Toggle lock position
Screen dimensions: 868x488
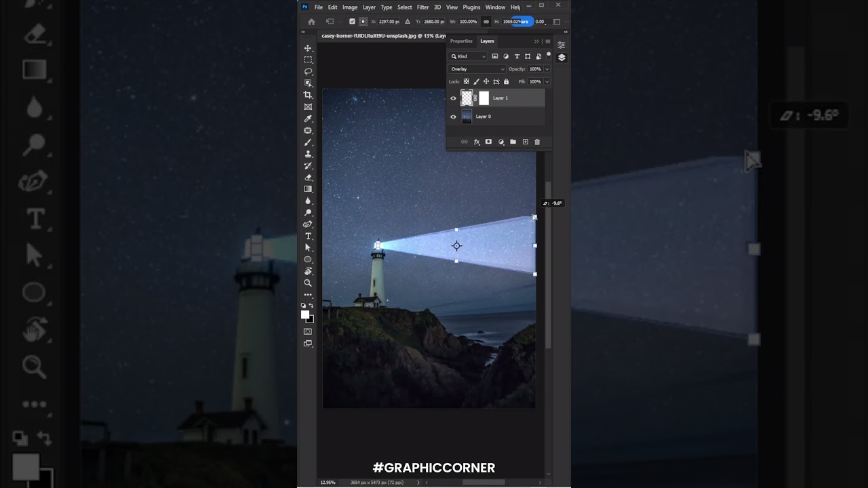[x=486, y=81]
